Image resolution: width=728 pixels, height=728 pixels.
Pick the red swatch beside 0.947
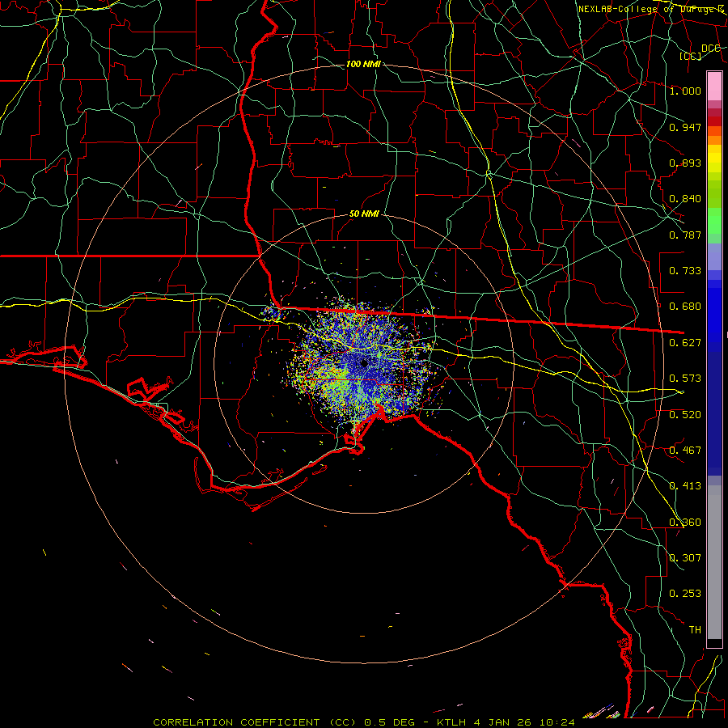pyautogui.click(x=714, y=121)
